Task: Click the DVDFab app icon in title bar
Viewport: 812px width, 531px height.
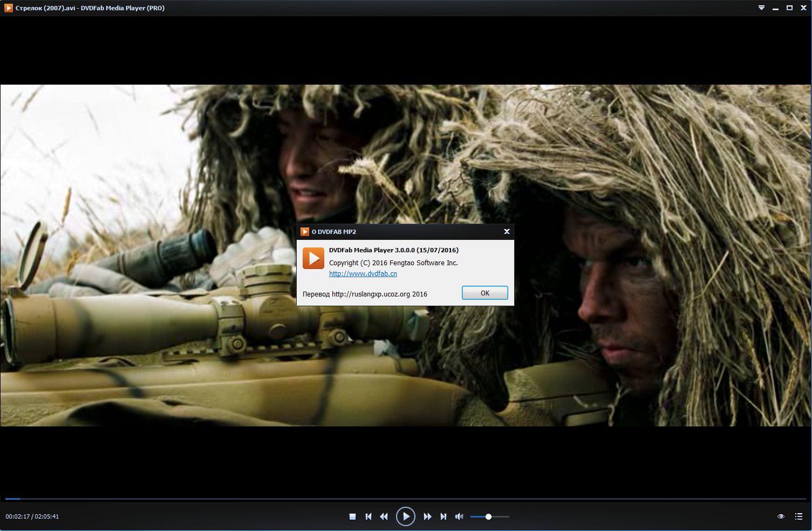Action: [8, 8]
